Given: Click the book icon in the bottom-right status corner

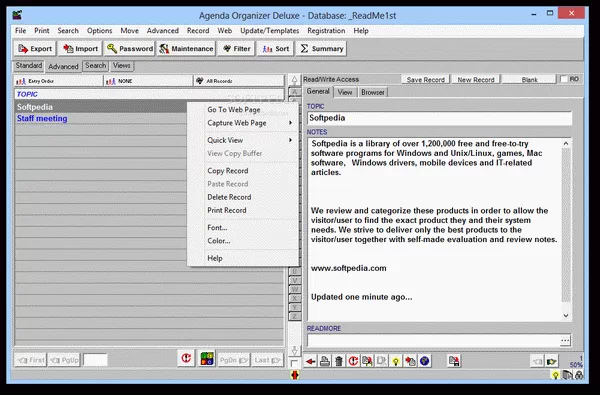Looking at the screenshot, I should 567,375.
